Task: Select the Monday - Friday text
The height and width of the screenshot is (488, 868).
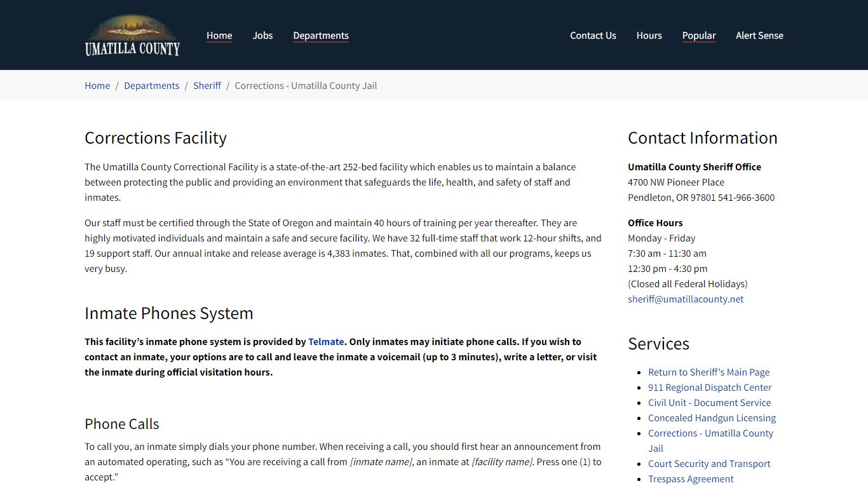Action: click(661, 238)
